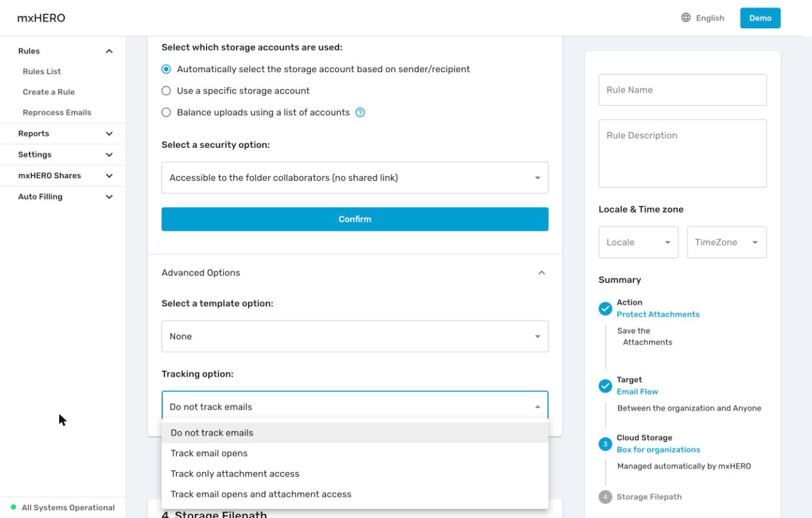Choose Do not track emails option
Viewport: 812px width, 518px height.
355,433
